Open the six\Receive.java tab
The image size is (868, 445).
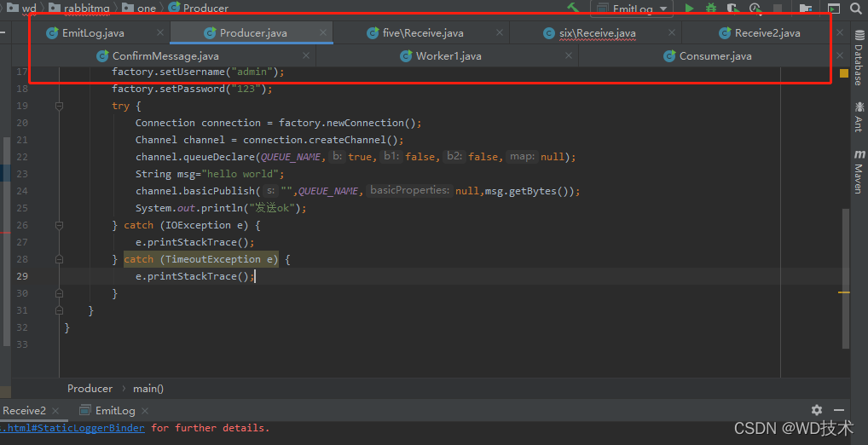point(597,33)
